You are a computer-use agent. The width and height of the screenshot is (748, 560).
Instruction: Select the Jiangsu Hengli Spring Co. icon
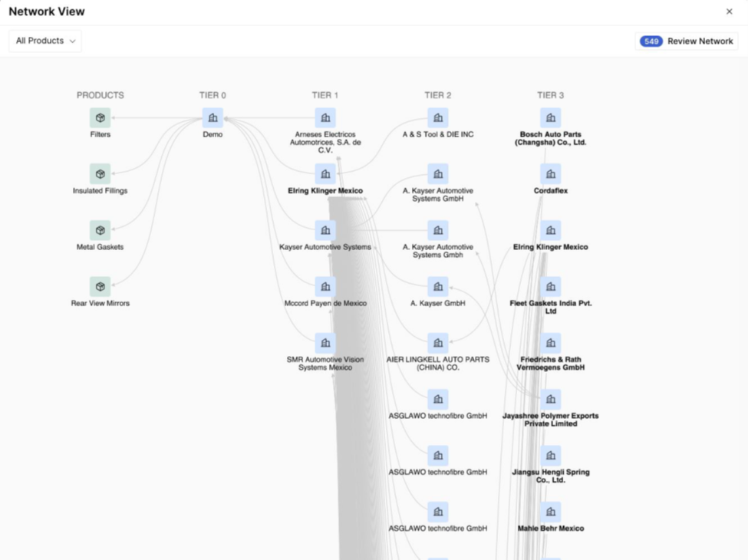[x=551, y=456]
